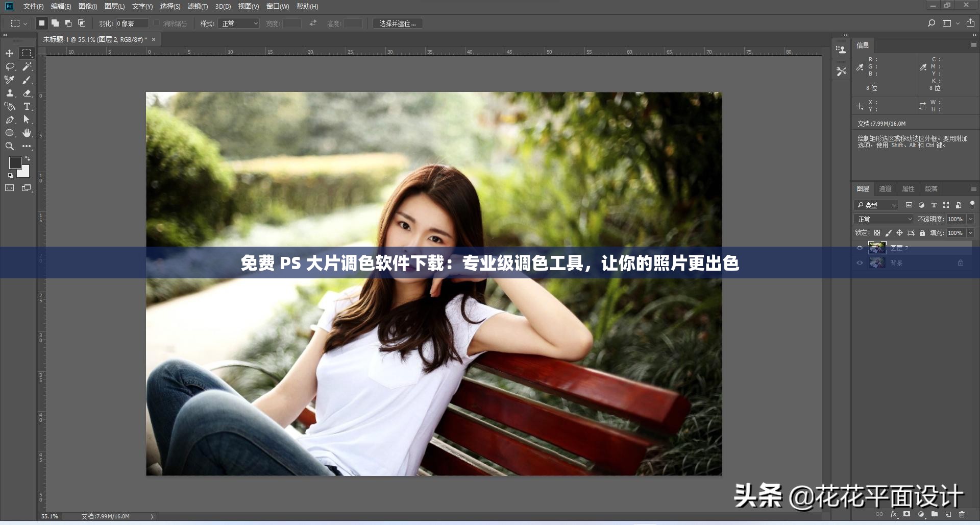980x525 pixels.
Task: Open the layer 类型 filter dropdown
Action: click(876, 205)
